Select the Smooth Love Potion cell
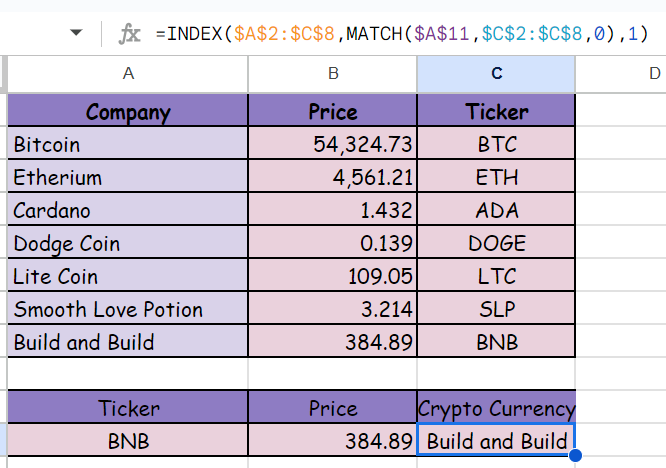Screen dimensions: 666x468 pos(128,309)
